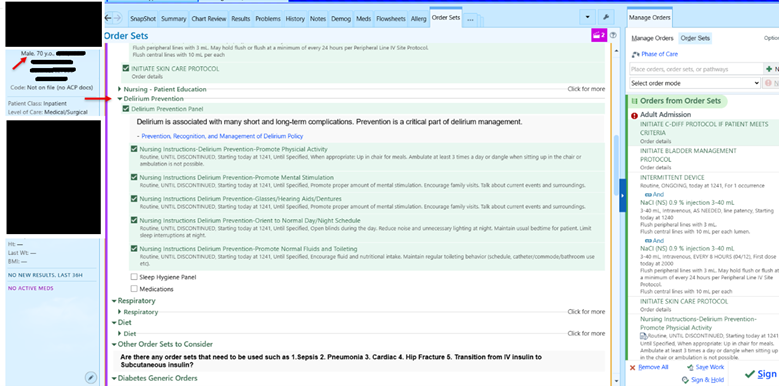Click the back navigation arrow

109,18
